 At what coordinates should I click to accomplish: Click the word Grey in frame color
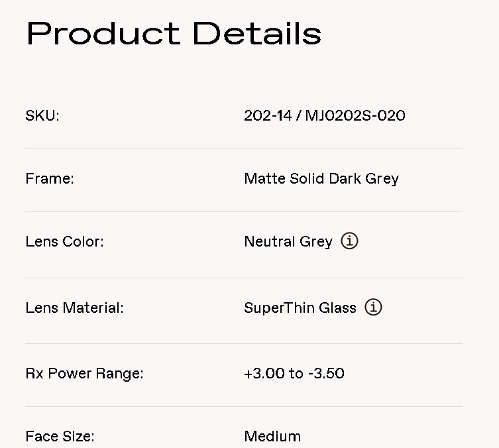pos(382,179)
